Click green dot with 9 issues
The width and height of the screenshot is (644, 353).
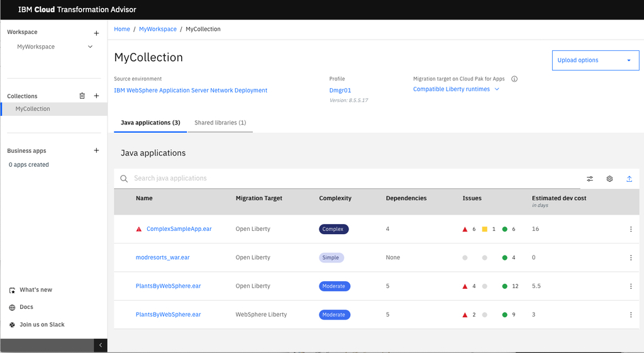click(505, 315)
